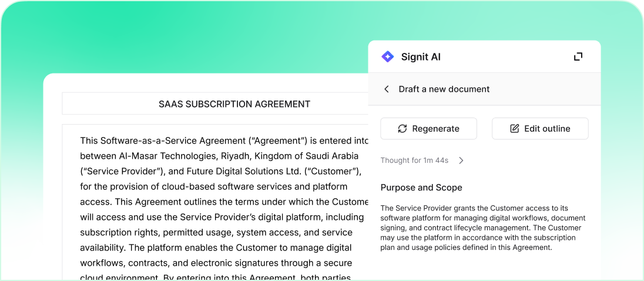
Task: Click the "Thought for 1m 44s" text
Action: pyautogui.click(x=414, y=160)
